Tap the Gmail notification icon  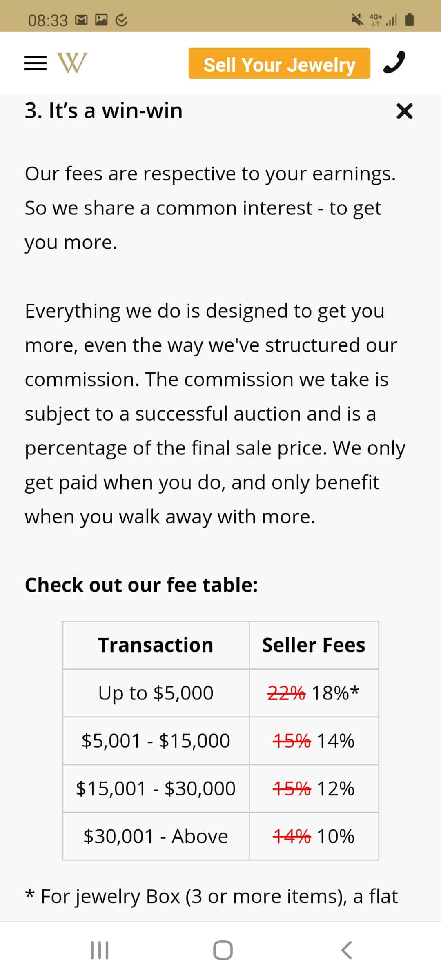(82, 19)
